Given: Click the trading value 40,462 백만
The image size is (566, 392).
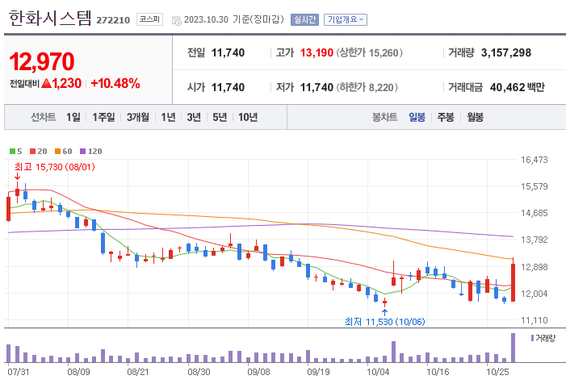Looking at the screenshot, I should pyautogui.click(x=517, y=87).
